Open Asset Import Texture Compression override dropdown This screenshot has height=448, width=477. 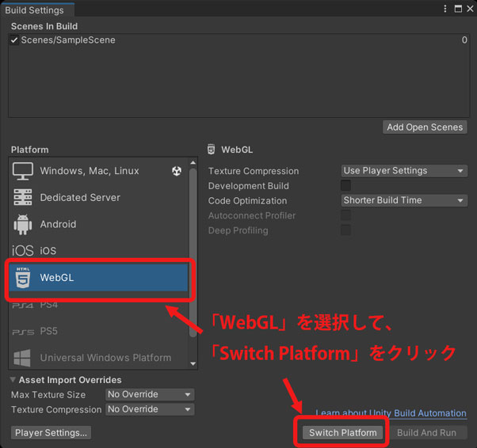150,409
